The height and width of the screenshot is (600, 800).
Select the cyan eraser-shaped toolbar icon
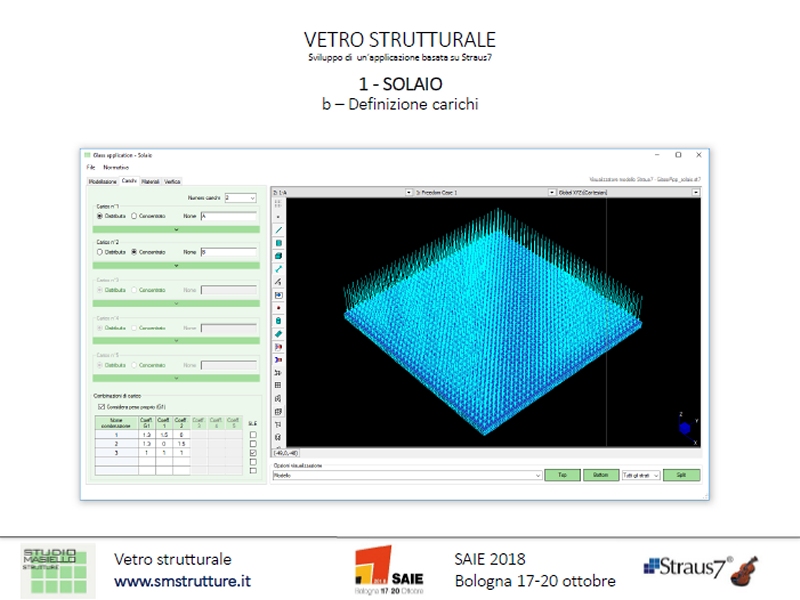(278, 334)
